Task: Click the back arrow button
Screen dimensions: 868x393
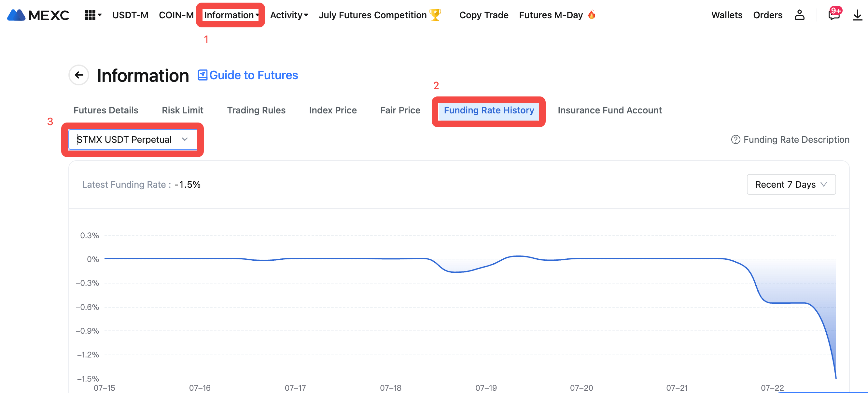Action: click(79, 75)
